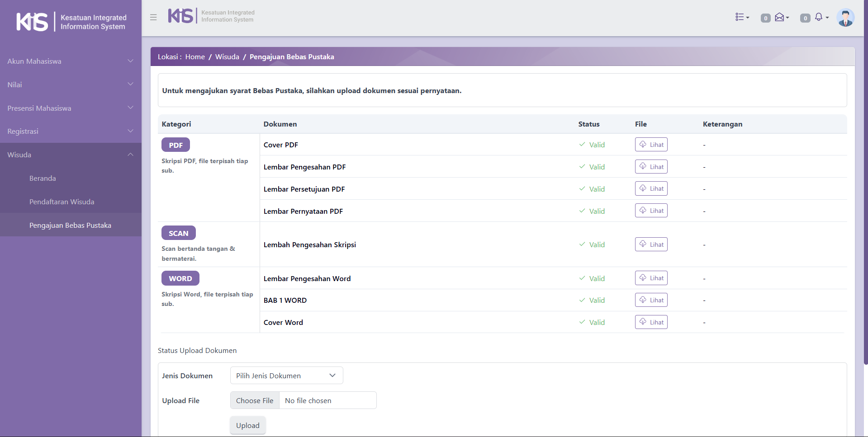Click the Upload button
Viewport: 868px width, 437px height.
pos(247,425)
